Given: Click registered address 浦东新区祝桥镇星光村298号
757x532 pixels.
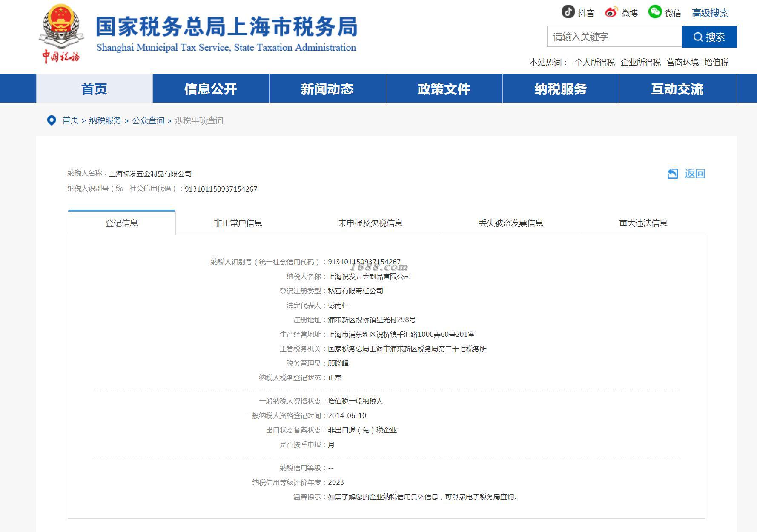Looking at the screenshot, I should 372,320.
